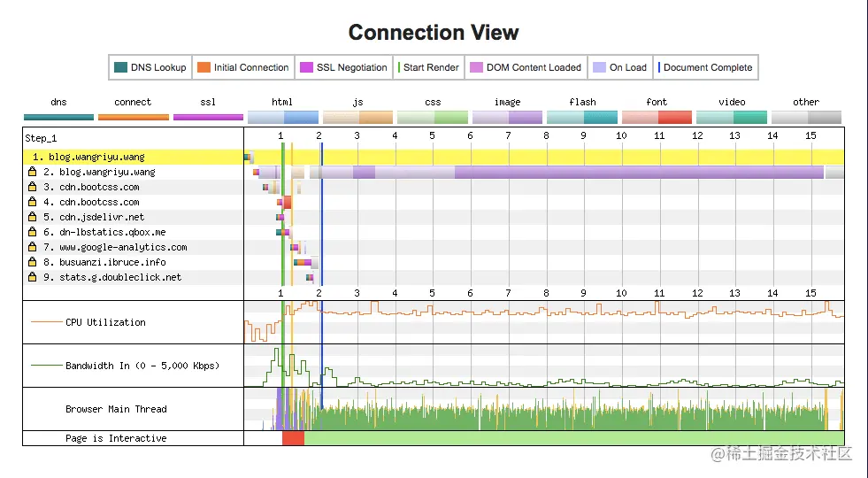The image size is (868, 478).
Task: Click the Document Complete legend entry
Action: click(705, 67)
